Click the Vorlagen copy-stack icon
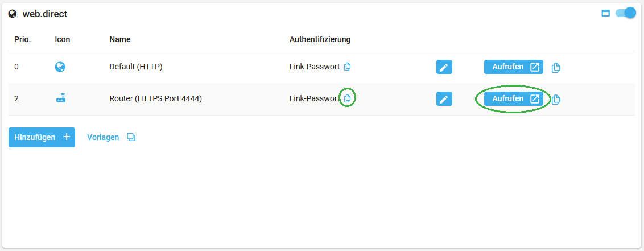 coord(131,137)
